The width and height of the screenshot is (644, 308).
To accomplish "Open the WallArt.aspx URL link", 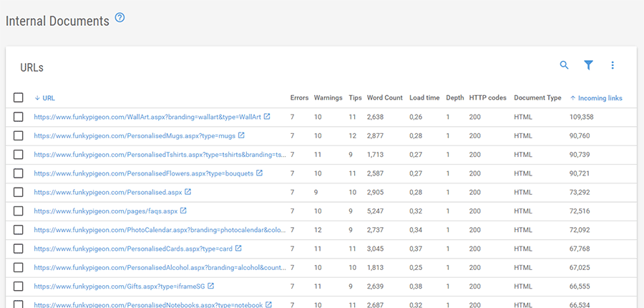I will click(x=147, y=117).
